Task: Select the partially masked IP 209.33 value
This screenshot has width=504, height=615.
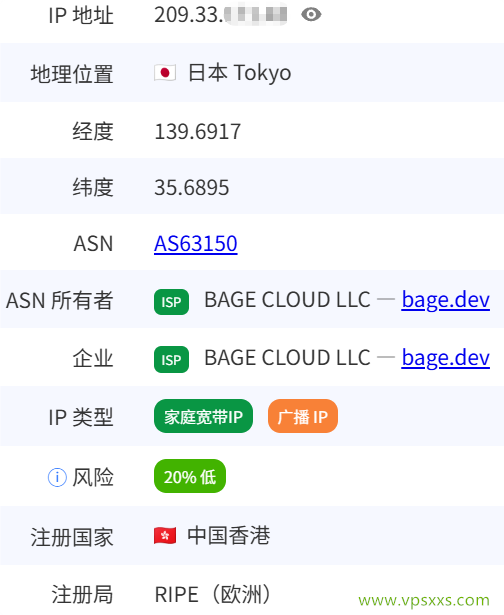Action: (221, 15)
